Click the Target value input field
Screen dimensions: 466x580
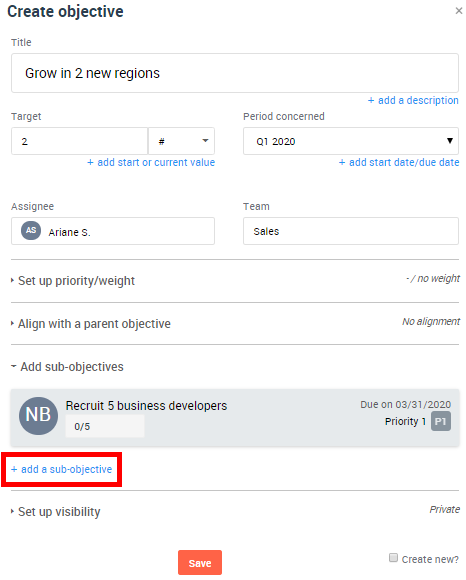(80, 141)
